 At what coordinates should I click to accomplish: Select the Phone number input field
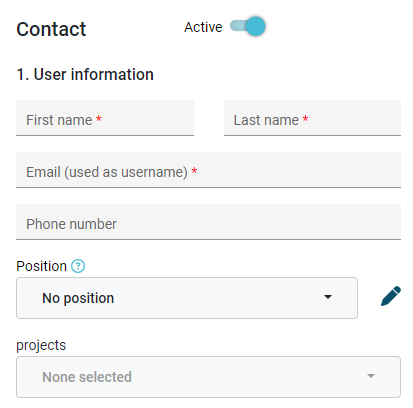[208, 222]
